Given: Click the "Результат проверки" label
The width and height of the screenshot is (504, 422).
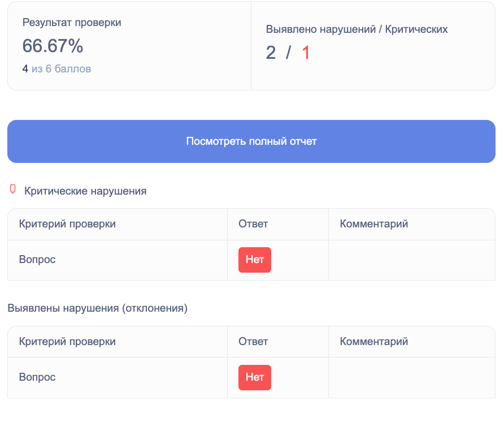Looking at the screenshot, I should pos(72,23).
